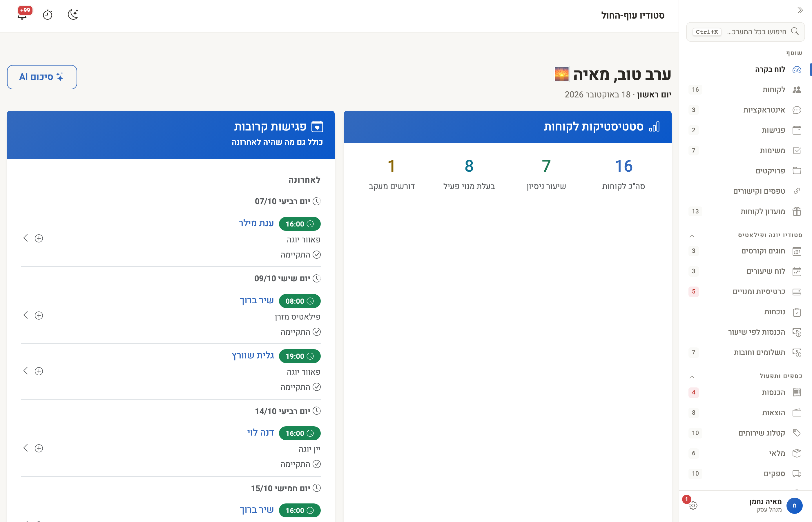Image resolution: width=812 pixels, height=522 pixels.
Task: Click the מלאי box icon
Action: point(797,454)
